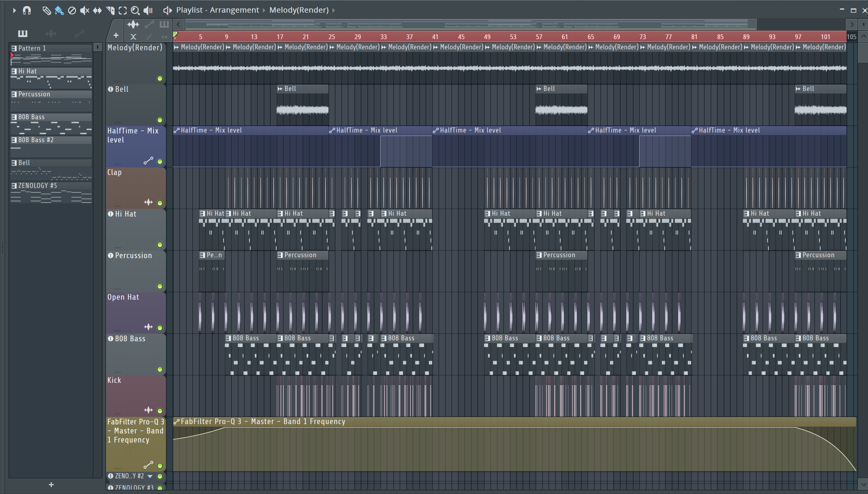Click the plus button above the track headers

[116, 35]
